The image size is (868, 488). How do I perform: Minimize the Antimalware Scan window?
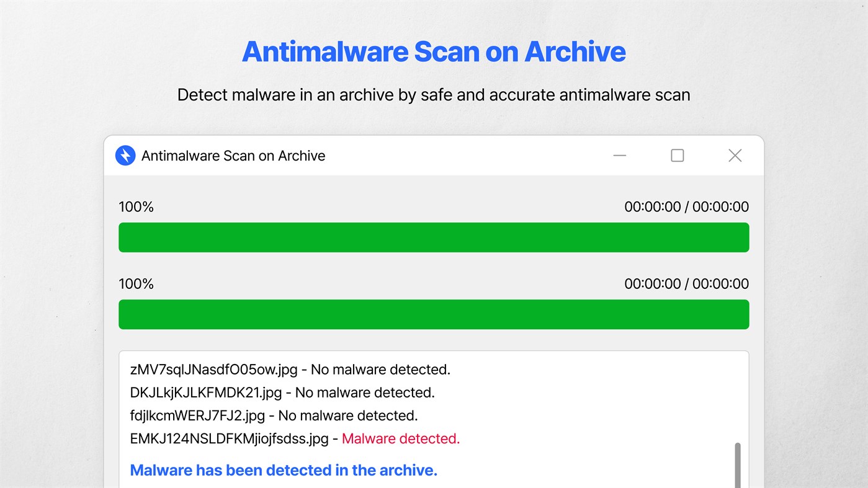coord(619,156)
